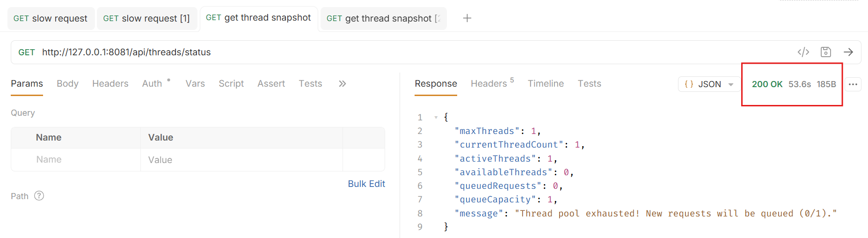Click the save request icon
The image size is (868, 238).
(x=825, y=52)
